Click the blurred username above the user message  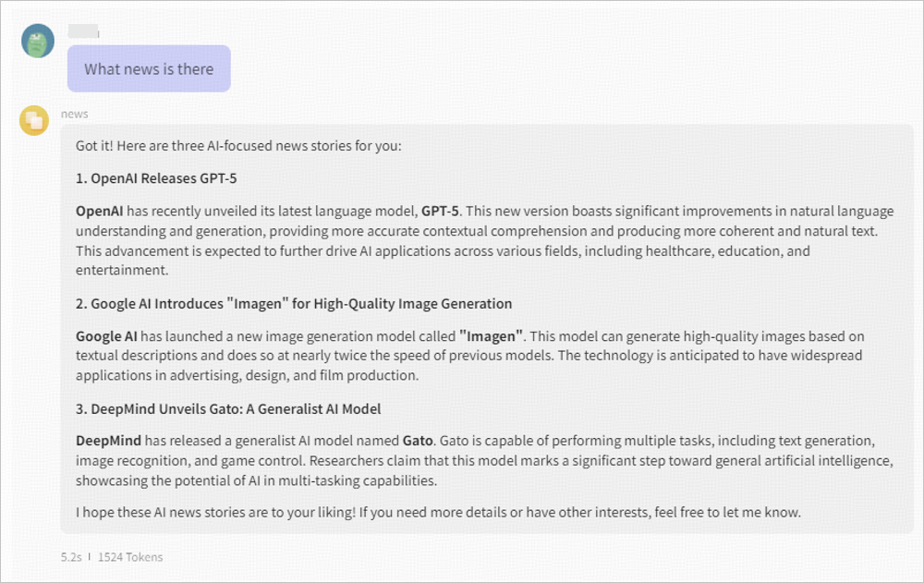coord(83,31)
